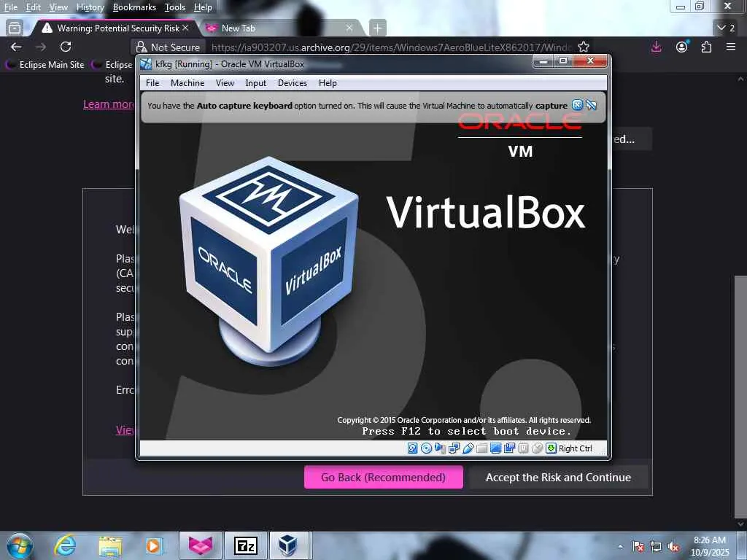
Task: Click the muted volume tray icon
Action: (673, 547)
